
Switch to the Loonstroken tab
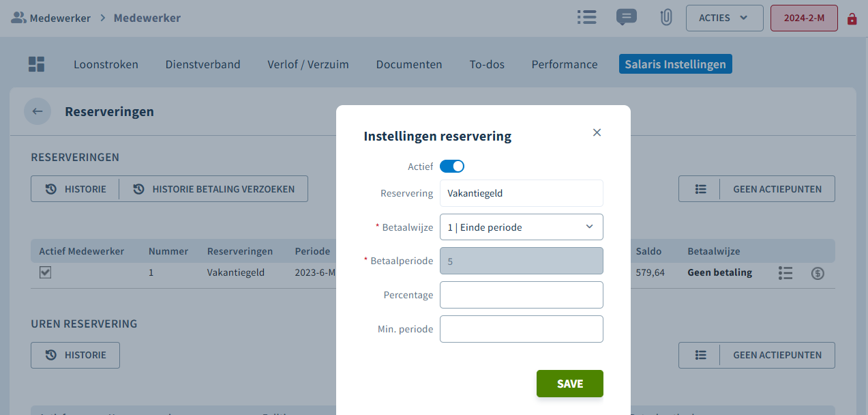click(x=106, y=64)
